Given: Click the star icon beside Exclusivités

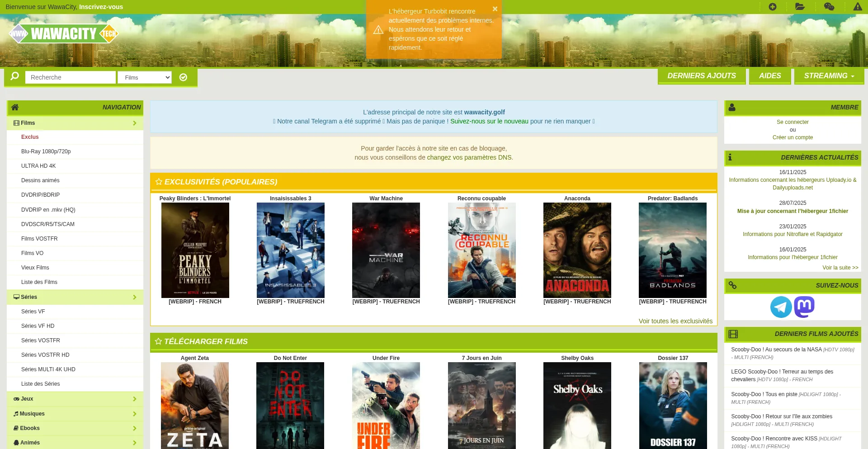Looking at the screenshot, I should (x=159, y=182).
